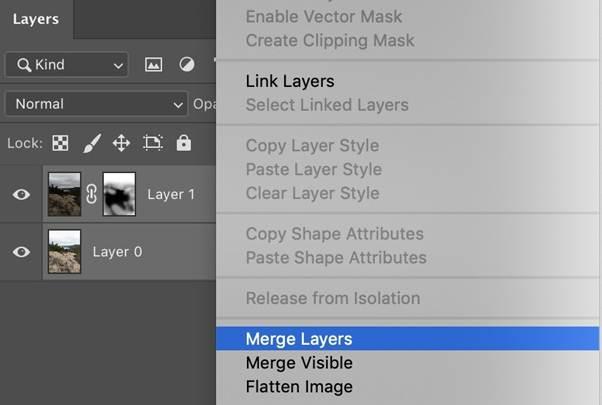Screen dimensions: 602x405
Task: Lock image pixels brush icon
Action: [91, 143]
